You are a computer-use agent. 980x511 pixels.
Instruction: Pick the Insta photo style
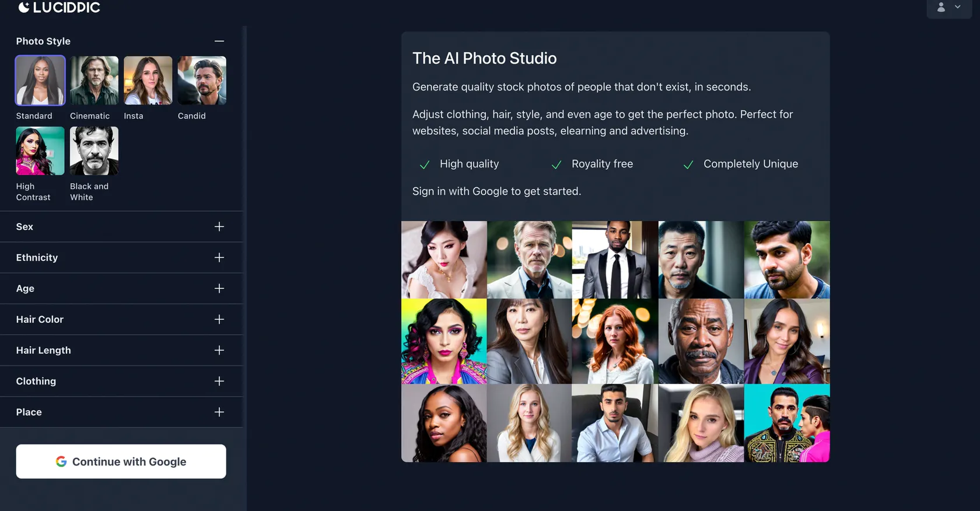(148, 80)
